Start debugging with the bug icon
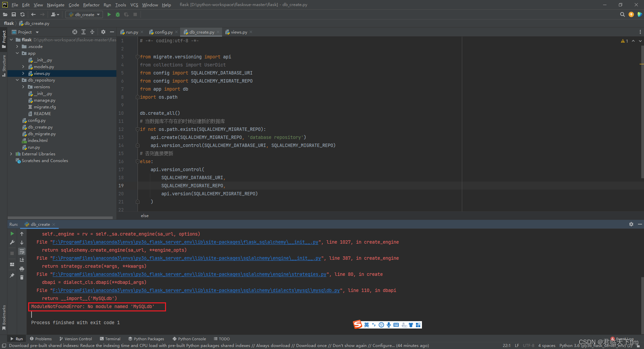This screenshot has height=349, width=644. click(118, 14)
